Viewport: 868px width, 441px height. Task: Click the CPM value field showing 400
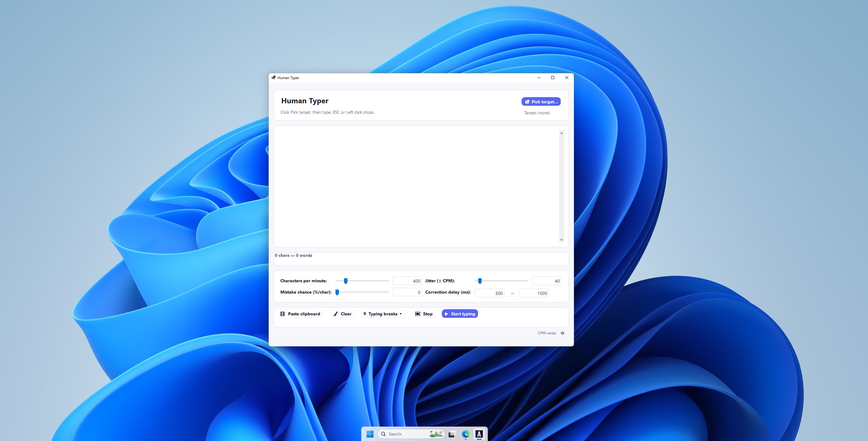coord(407,280)
